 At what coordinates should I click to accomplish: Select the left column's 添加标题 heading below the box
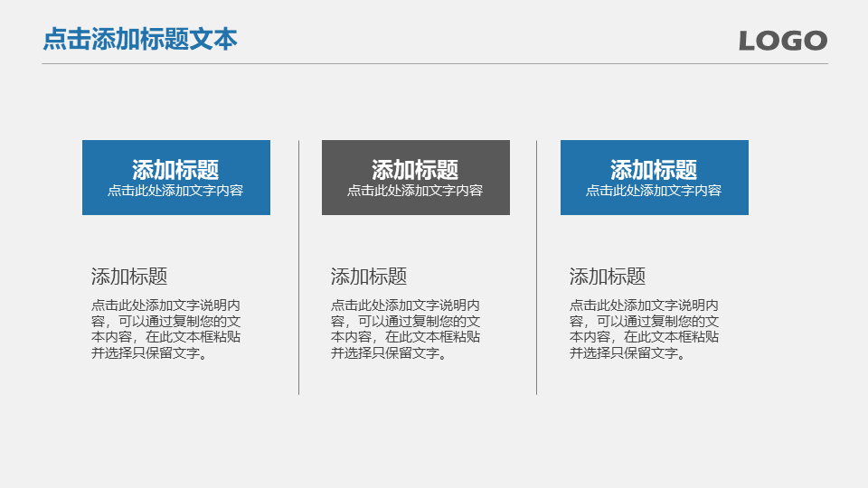pos(129,277)
